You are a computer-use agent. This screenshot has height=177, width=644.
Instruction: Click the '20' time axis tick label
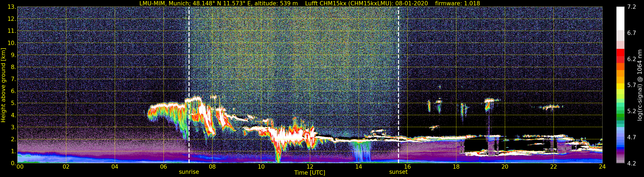click(x=505, y=167)
